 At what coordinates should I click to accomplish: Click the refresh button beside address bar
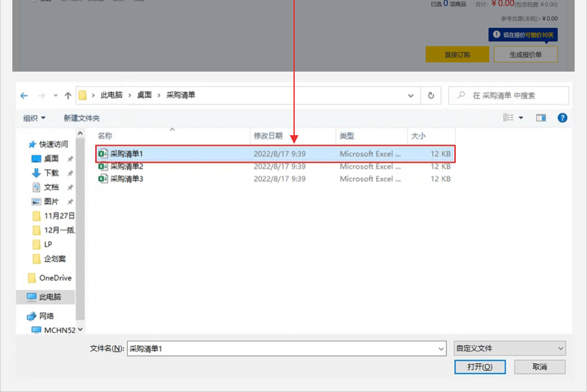pyautogui.click(x=431, y=96)
